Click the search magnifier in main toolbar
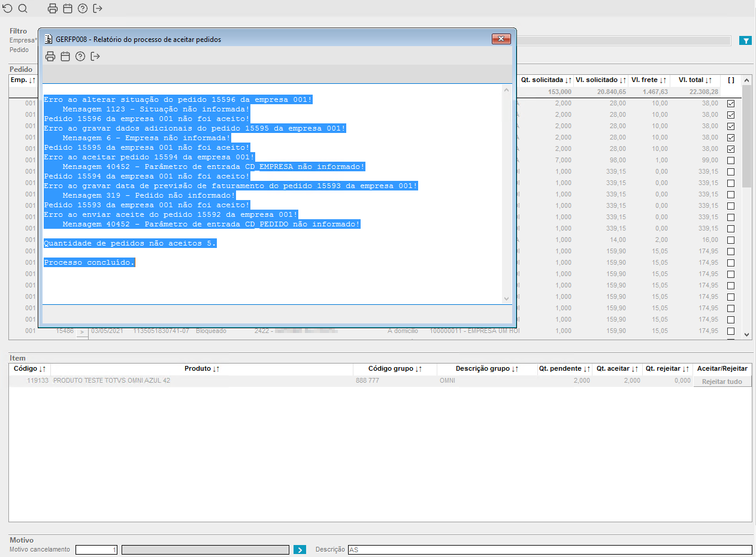Viewport: 756px width, 557px height. 23,8
